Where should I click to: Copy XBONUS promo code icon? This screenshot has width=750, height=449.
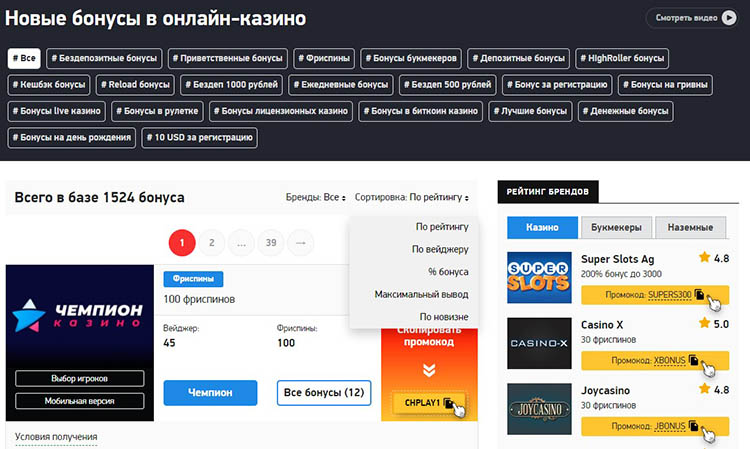694,360
